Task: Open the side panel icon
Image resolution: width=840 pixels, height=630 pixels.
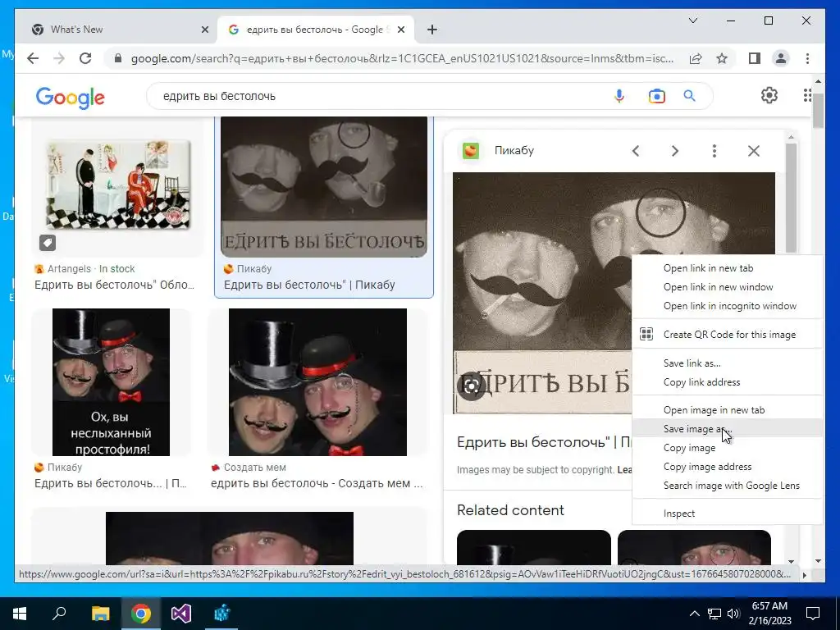Action: [x=755, y=58]
